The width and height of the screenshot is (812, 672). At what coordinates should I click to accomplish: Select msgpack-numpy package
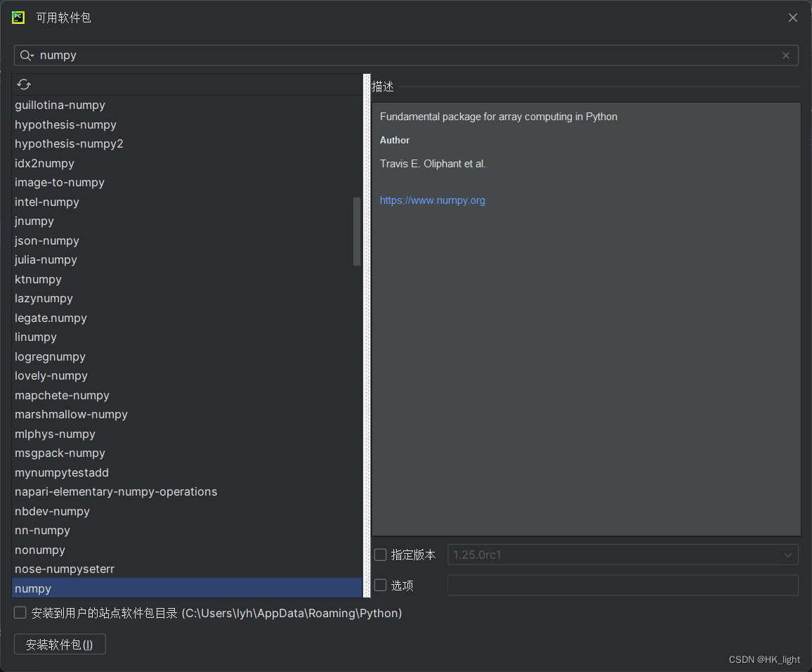[187, 453]
